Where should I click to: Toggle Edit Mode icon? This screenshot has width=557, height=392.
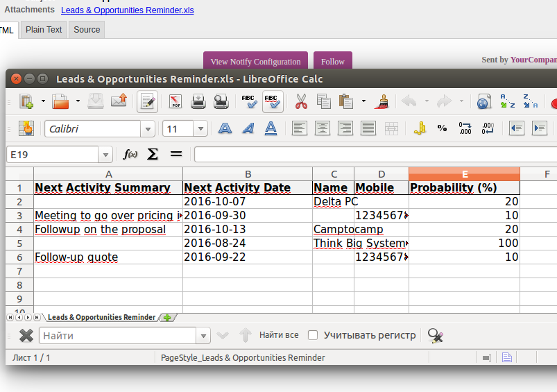(x=148, y=102)
